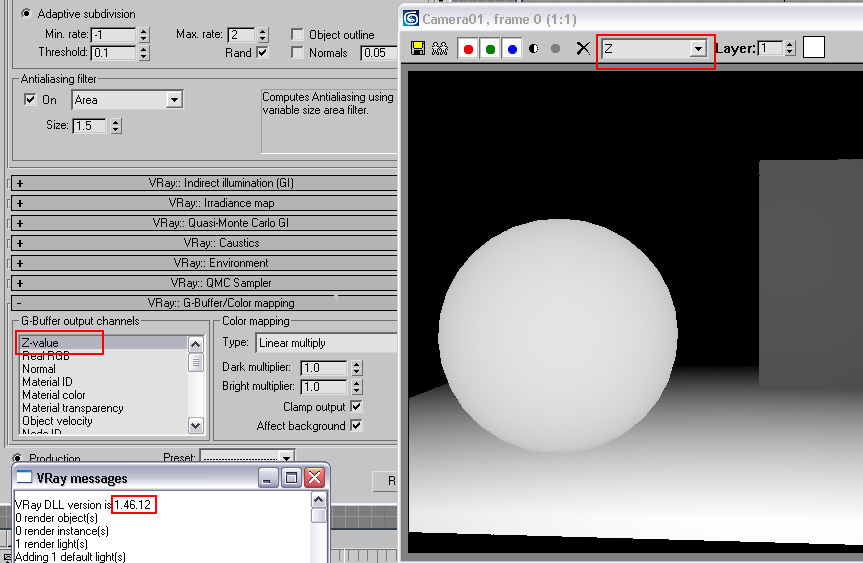This screenshot has width=863, height=563.
Task: Enable the blue channel button
Action: click(x=512, y=49)
